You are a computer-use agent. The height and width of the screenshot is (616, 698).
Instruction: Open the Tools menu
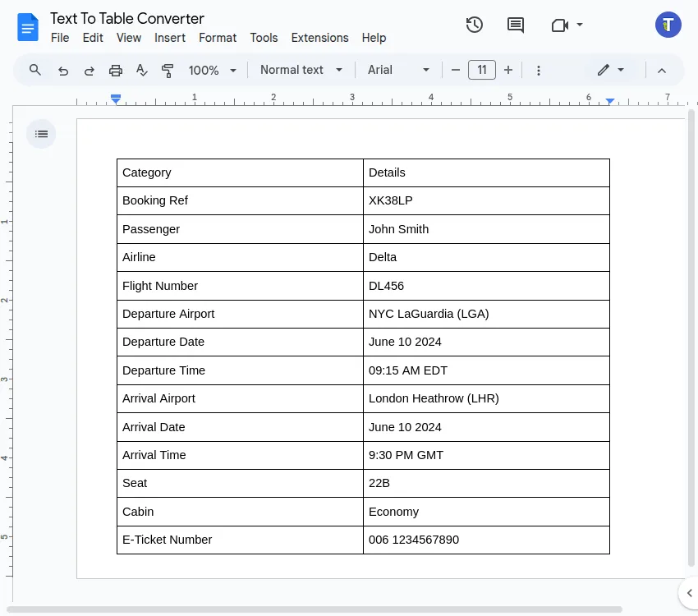coord(264,38)
